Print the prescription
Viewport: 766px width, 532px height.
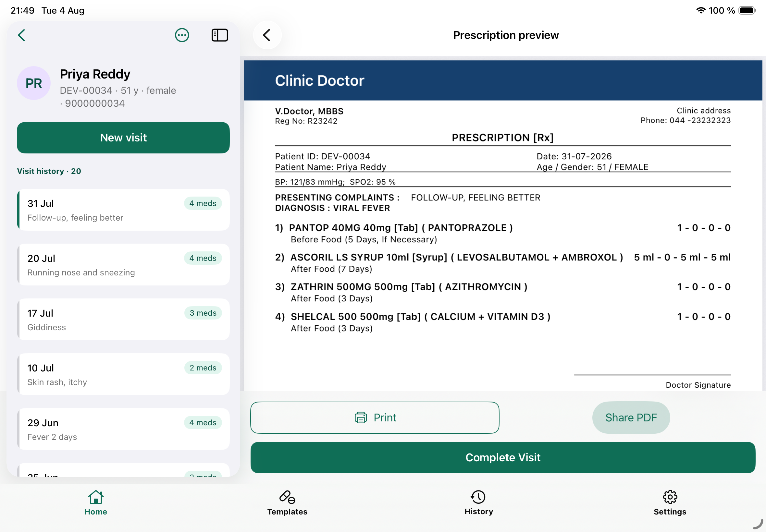pos(375,418)
